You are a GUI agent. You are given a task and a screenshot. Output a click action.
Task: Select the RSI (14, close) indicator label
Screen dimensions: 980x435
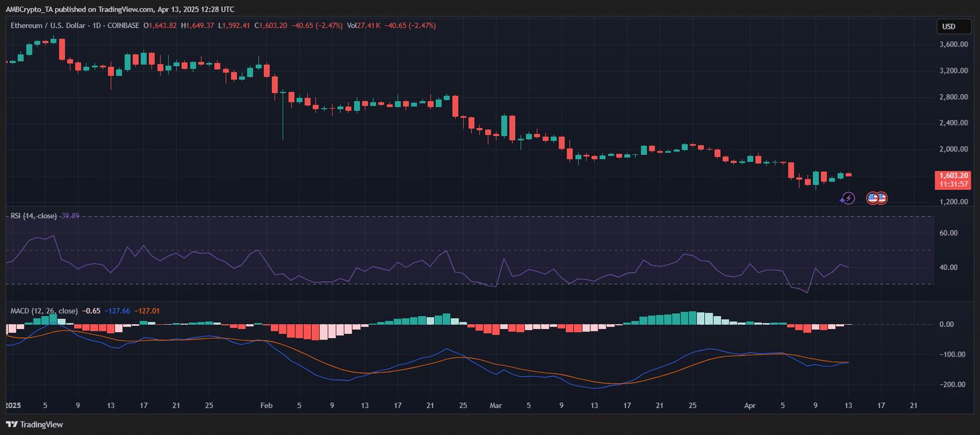tap(33, 216)
